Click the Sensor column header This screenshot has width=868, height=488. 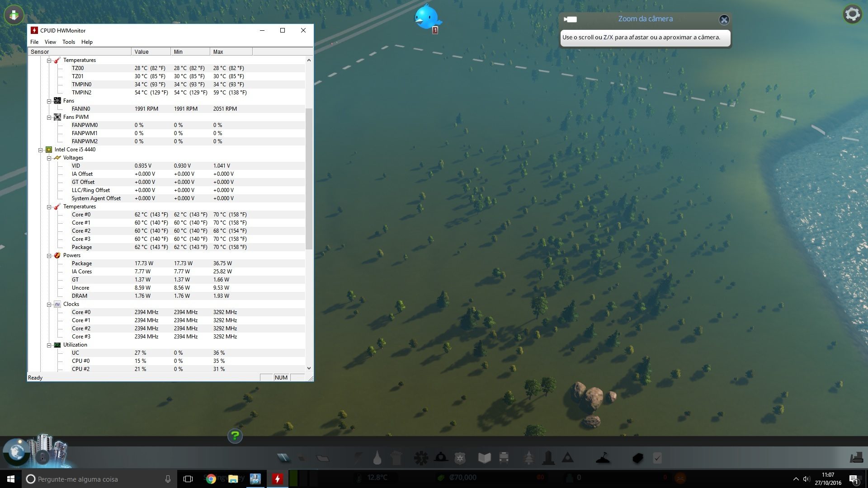(x=80, y=52)
